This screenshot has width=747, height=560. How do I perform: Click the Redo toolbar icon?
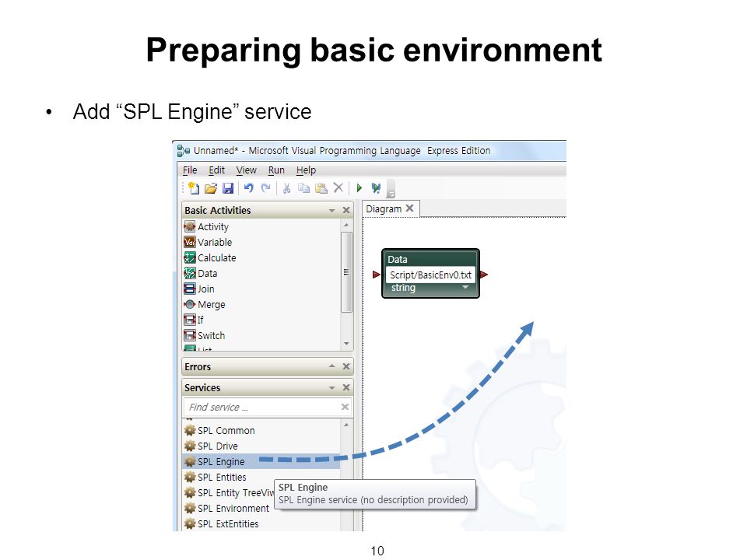click(x=266, y=188)
